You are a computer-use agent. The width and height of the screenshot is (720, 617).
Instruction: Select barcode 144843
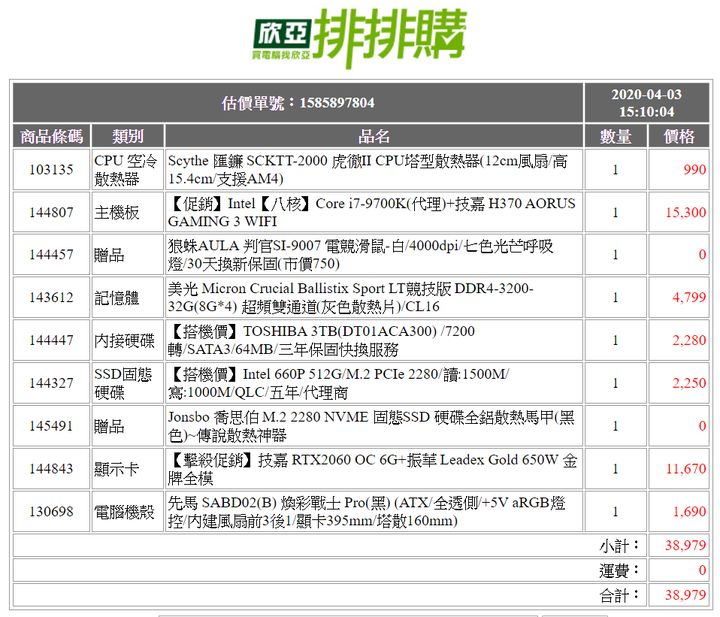pyautogui.click(x=51, y=469)
